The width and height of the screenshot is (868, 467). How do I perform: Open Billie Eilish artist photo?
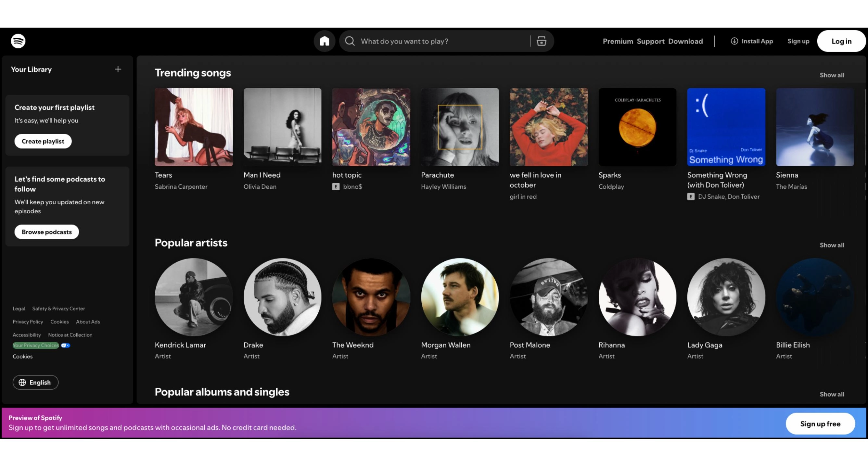tap(815, 297)
